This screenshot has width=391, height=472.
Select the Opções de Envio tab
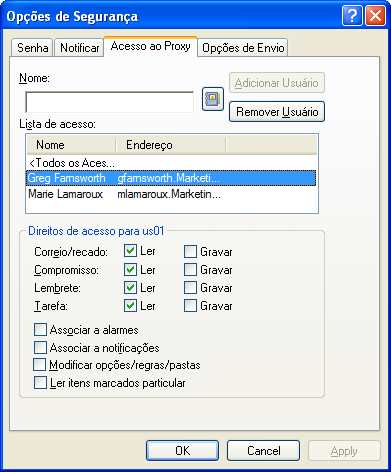[x=243, y=48]
